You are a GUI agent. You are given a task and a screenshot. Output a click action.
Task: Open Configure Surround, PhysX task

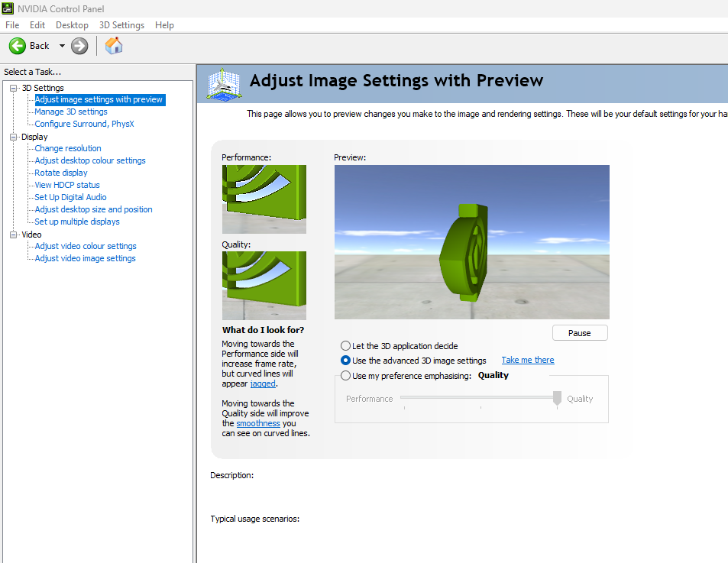(x=85, y=124)
